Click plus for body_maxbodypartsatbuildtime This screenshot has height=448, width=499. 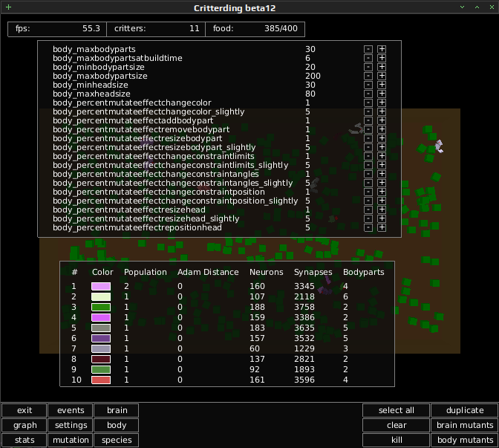click(x=382, y=58)
